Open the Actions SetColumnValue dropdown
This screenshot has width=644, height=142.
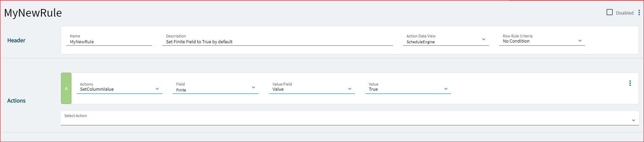click(x=119, y=89)
